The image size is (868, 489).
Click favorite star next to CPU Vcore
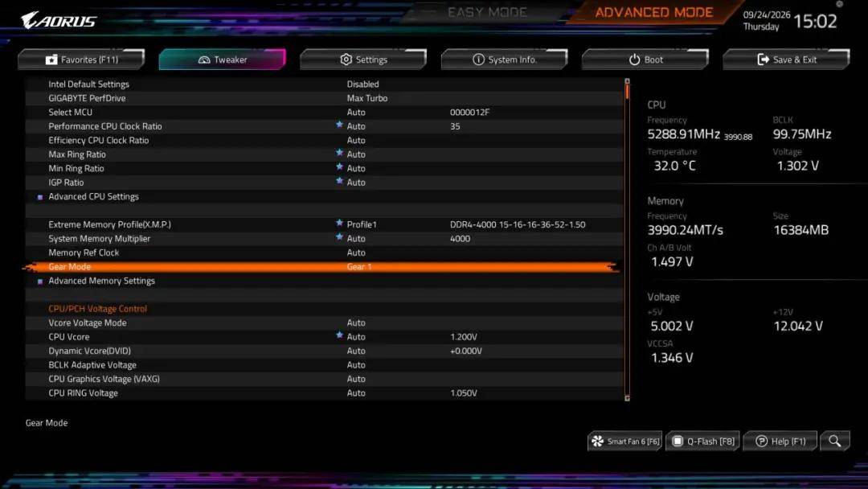click(x=339, y=335)
